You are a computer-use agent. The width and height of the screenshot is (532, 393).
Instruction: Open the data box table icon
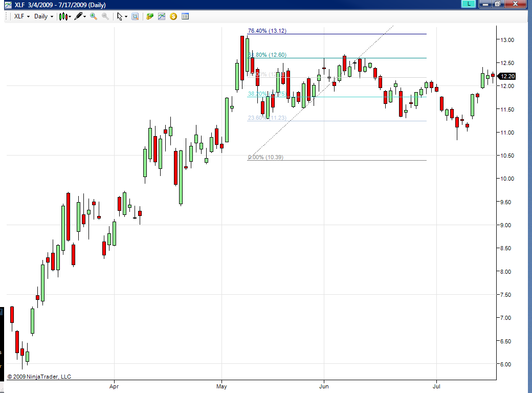(x=185, y=16)
